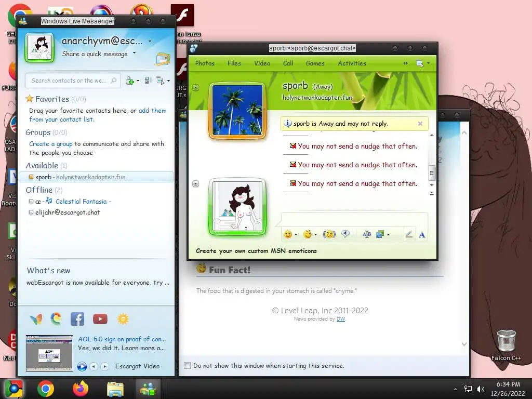Viewport: 532px width, 399px height.
Task: Click Chrome icon in the taskbar
Action: click(46, 389)
